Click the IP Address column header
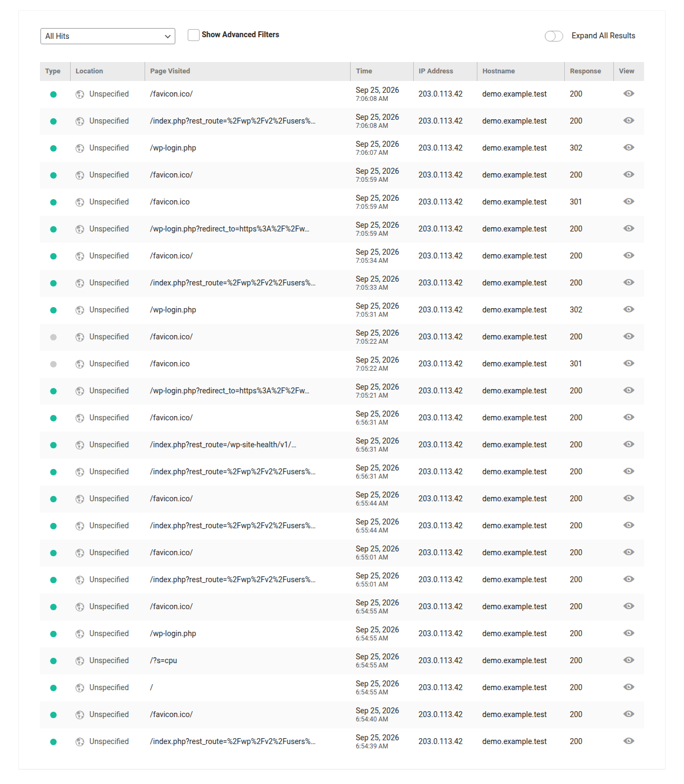684x784 pixels. [436, 71]
